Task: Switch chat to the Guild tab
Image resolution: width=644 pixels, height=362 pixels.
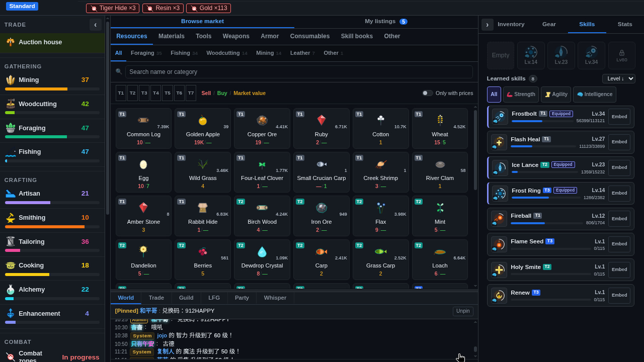Action: [186, 298]
